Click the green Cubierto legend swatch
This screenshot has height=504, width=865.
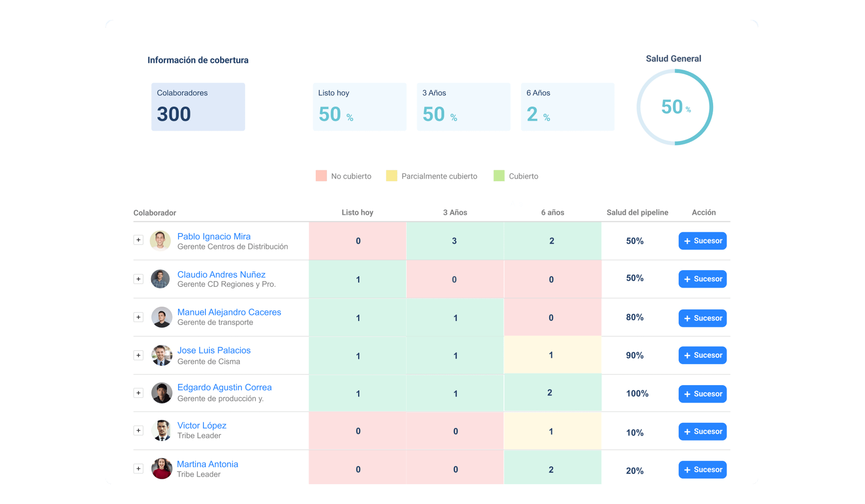(499, 176)
